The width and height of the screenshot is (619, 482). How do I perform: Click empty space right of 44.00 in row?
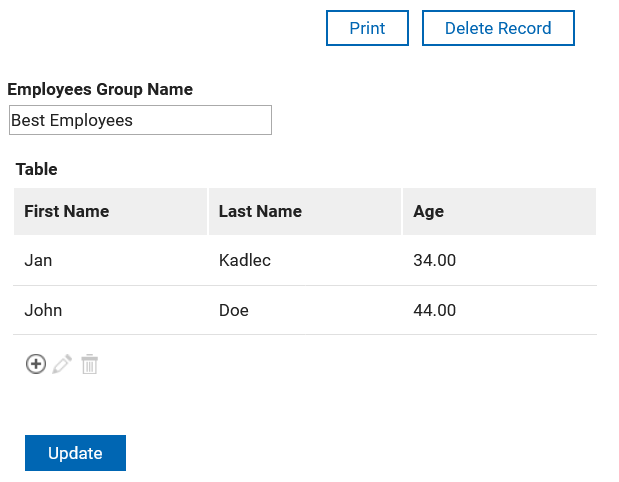(530, 311)
